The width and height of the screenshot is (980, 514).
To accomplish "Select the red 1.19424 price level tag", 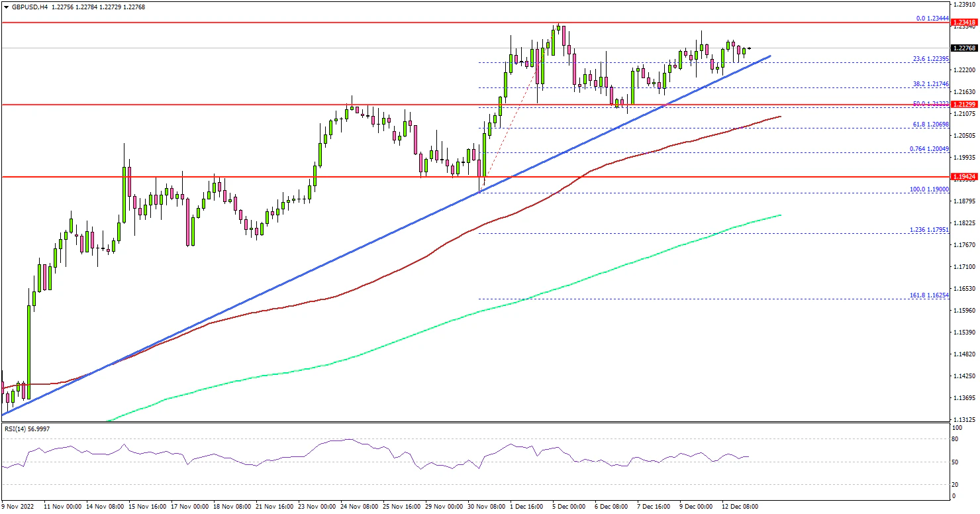I will (963, 177).
